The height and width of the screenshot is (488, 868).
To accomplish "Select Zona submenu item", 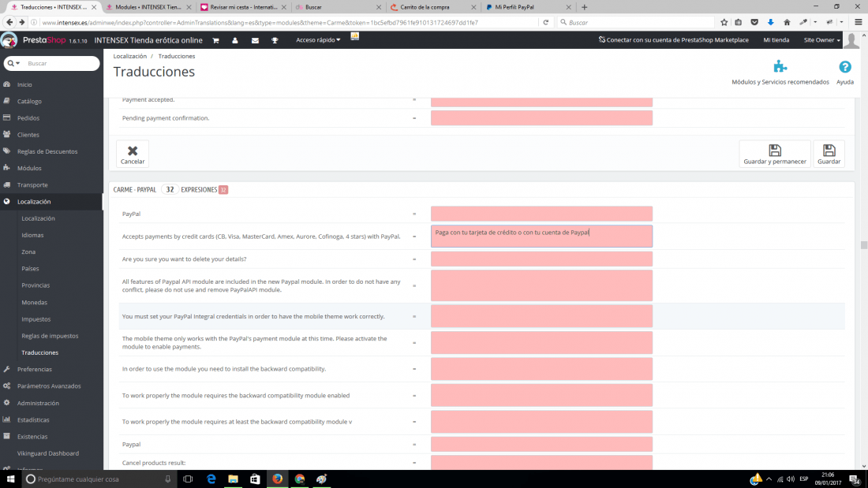I will click(x=28, y=251).
